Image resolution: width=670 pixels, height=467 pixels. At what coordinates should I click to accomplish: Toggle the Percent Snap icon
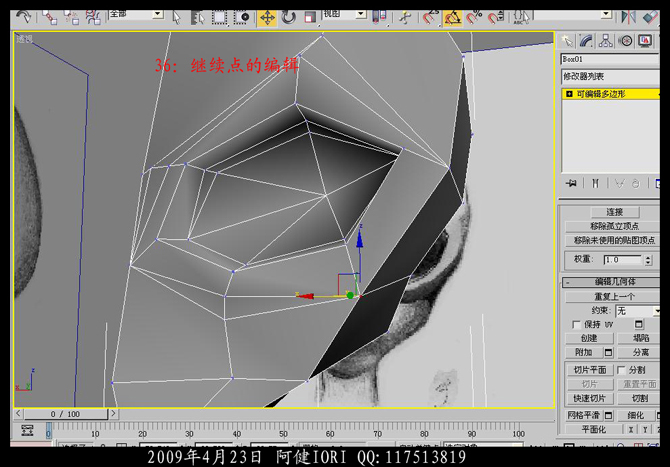click(474, 18)
